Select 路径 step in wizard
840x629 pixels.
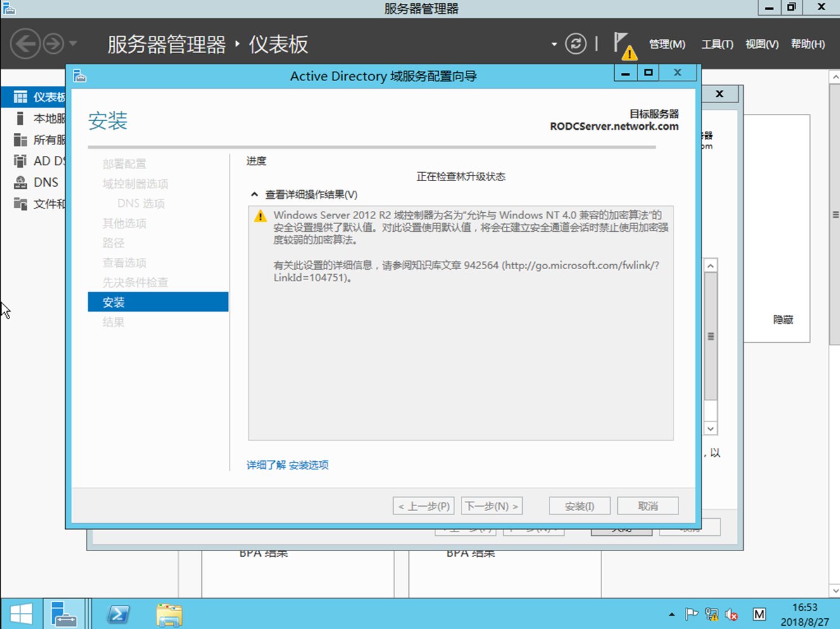[114, 243]
